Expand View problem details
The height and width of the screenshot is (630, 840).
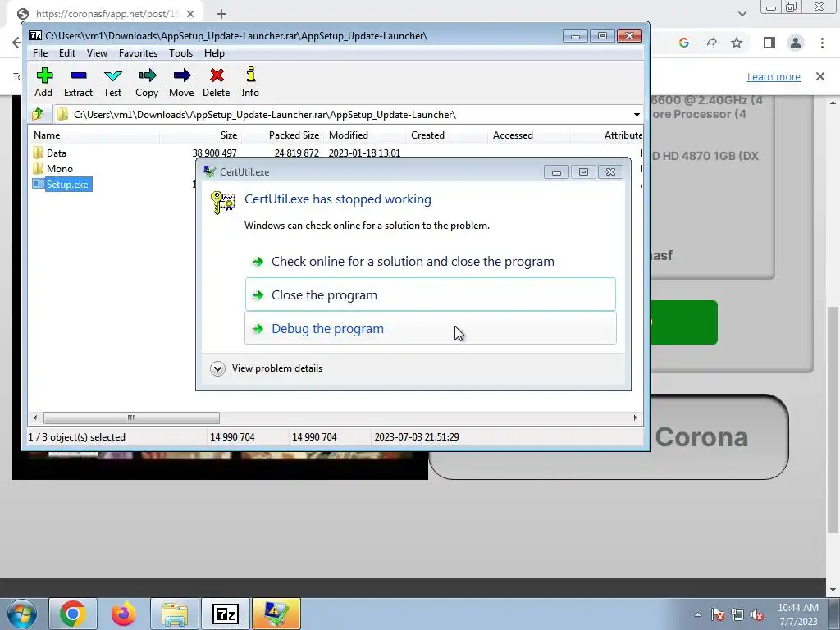[x=267, y=368]
